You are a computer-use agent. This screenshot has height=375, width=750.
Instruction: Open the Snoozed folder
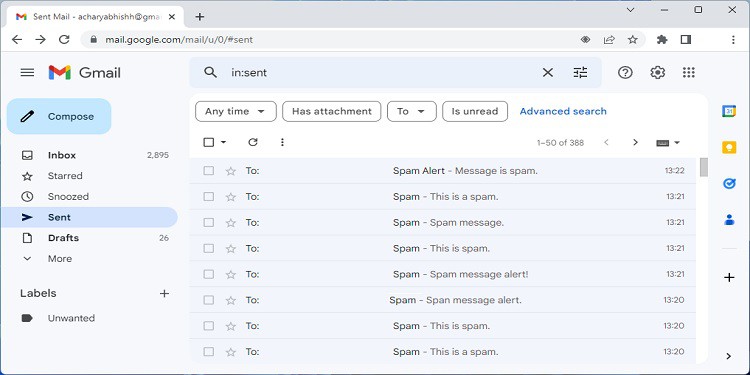coord(89,197)
